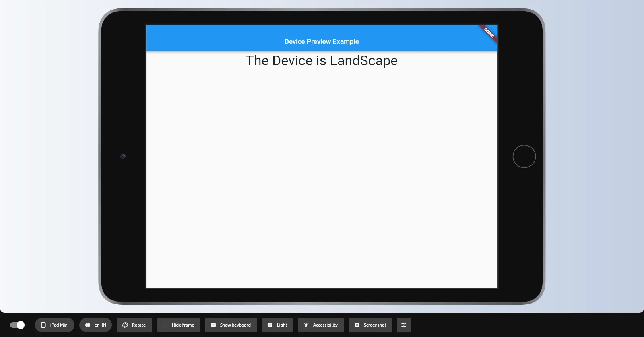644x337 pixels.
Task: Open Accessibility options
Action: [321, 325]
